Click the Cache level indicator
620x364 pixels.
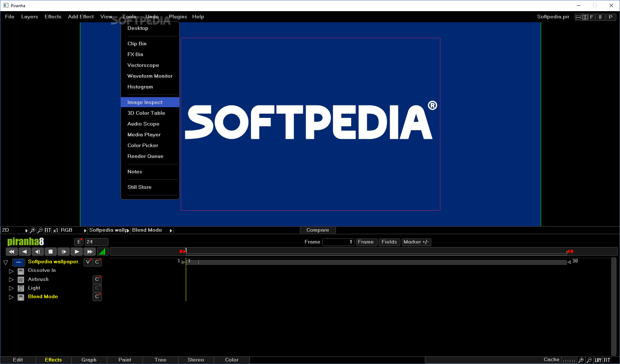click(569, 360)
